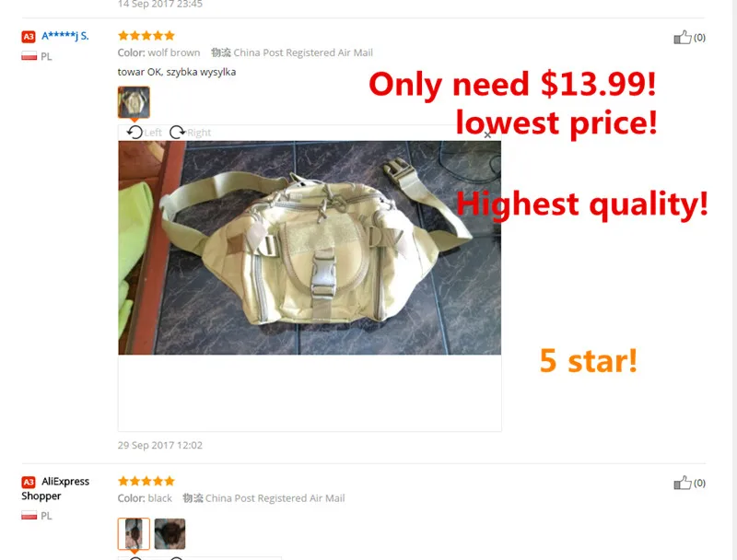Click the A3 badge beside AliExpress Shopper

29,482
